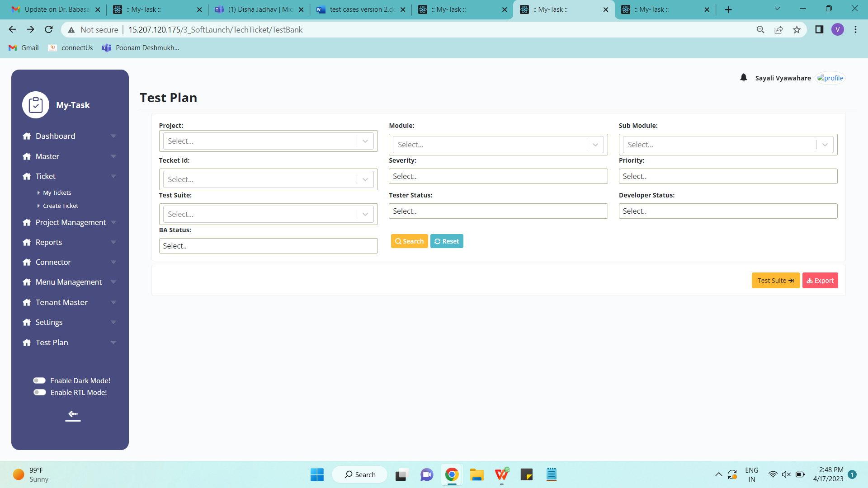Click the Priority select field
Viewport: 868px width, 488px height.
pyautogui.click(x=728, y=176)
